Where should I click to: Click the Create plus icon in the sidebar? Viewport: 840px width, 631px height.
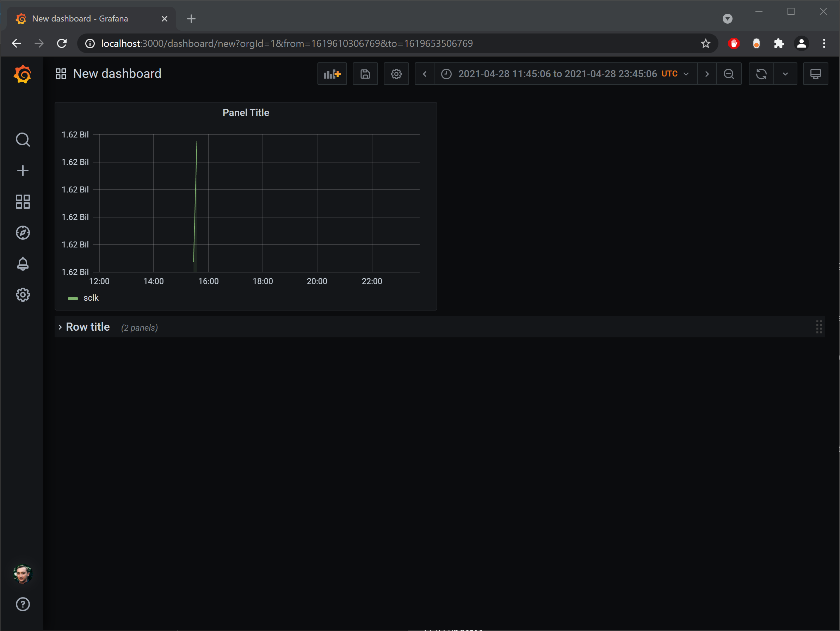click(23, 171)
